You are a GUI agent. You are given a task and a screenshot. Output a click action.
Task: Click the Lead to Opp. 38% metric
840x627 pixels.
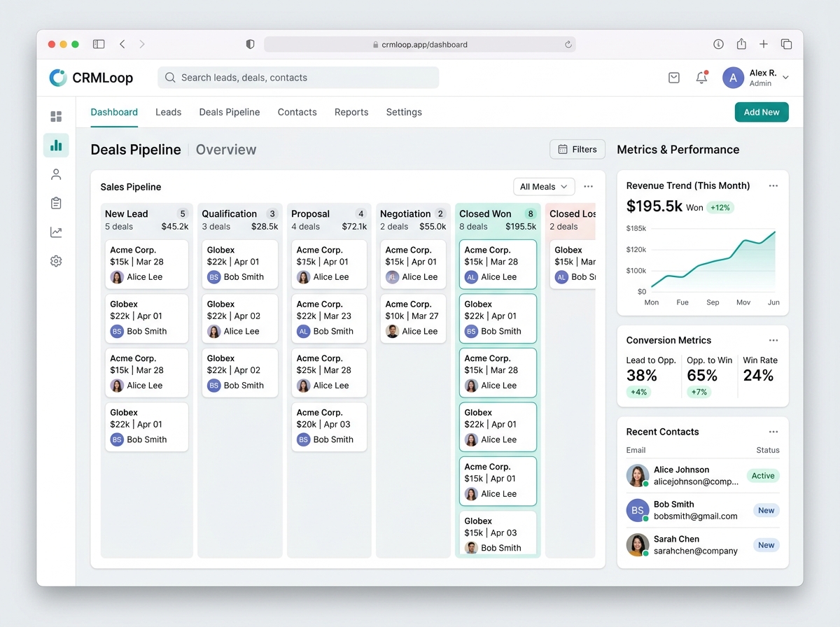click(651, 376)
